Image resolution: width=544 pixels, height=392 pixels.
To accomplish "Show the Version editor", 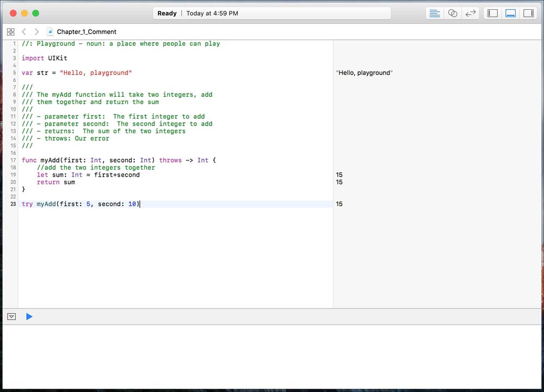I will click(471, 14).
